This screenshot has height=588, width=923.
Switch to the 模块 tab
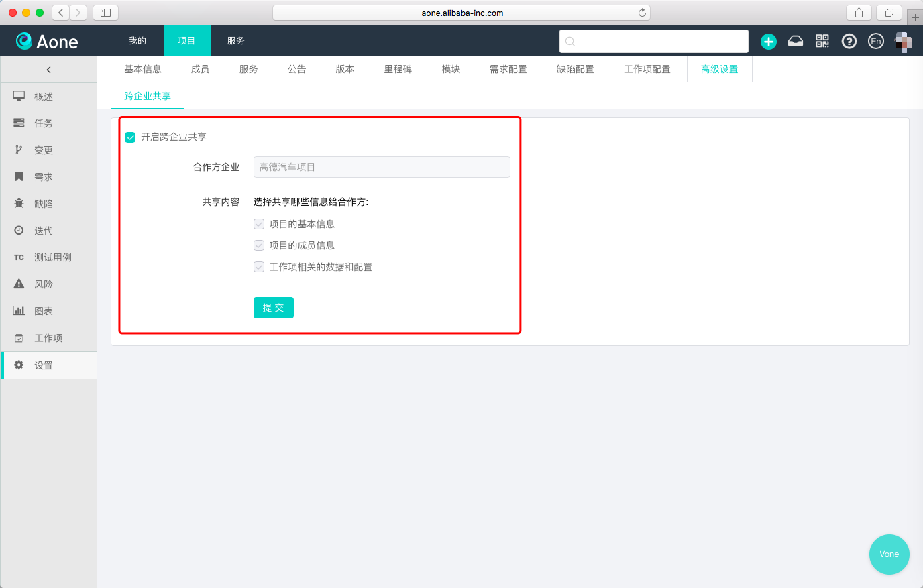(451, 69)
